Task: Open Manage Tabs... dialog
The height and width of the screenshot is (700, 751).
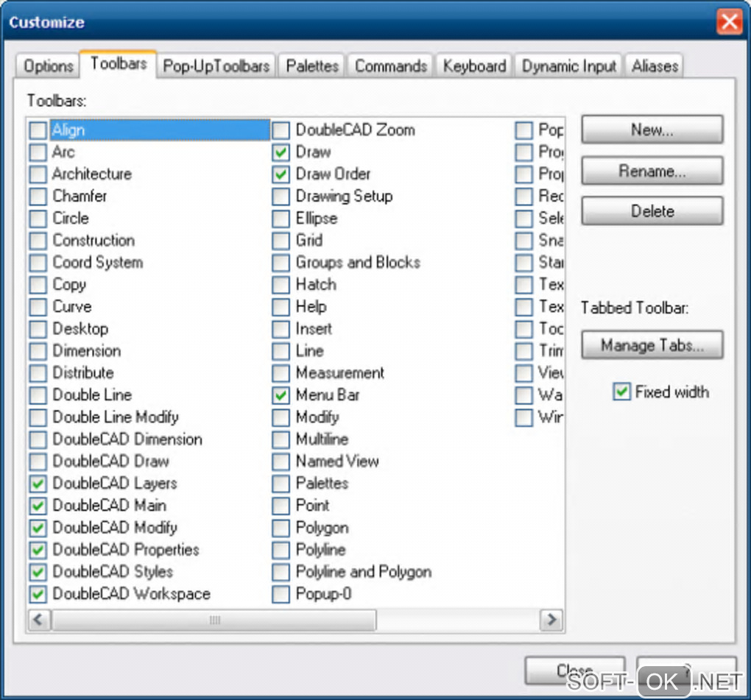Action: click(652, 344)
